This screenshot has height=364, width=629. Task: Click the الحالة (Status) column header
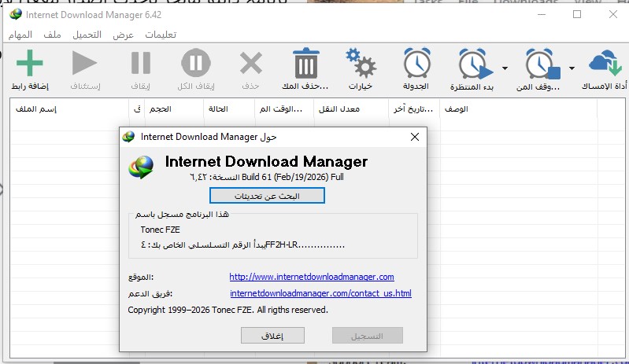tap(229, 109)
